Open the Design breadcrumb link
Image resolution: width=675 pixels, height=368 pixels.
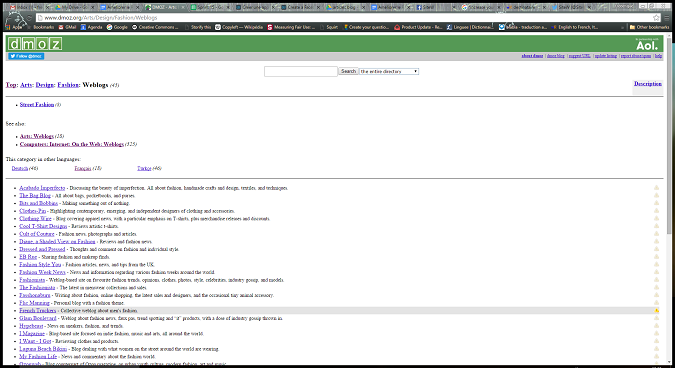45,85
